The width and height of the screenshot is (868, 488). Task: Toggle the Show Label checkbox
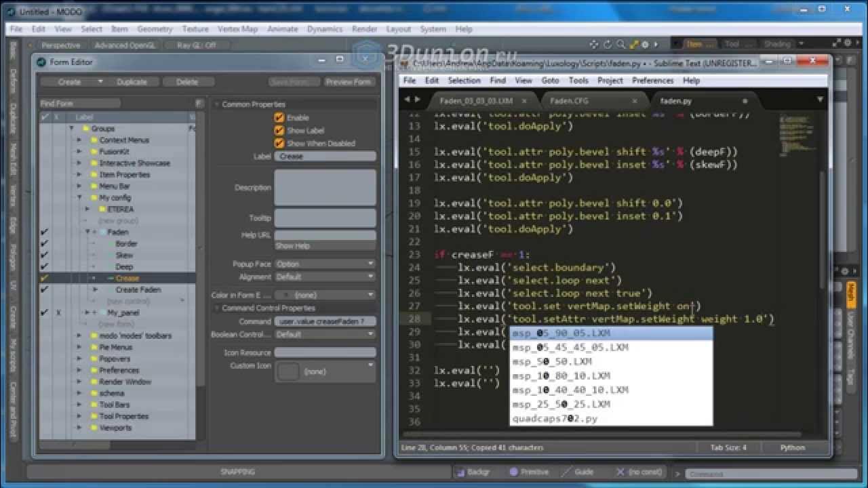279,130
